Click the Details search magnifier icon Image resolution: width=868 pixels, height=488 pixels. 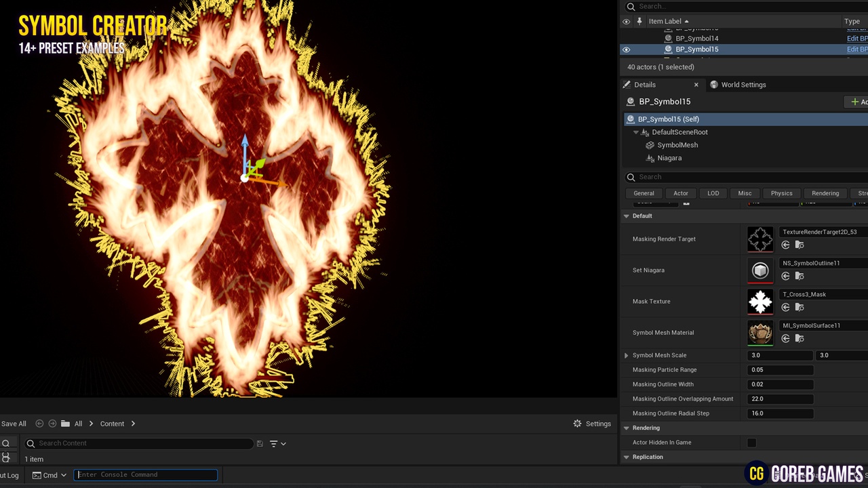(631, 177)
